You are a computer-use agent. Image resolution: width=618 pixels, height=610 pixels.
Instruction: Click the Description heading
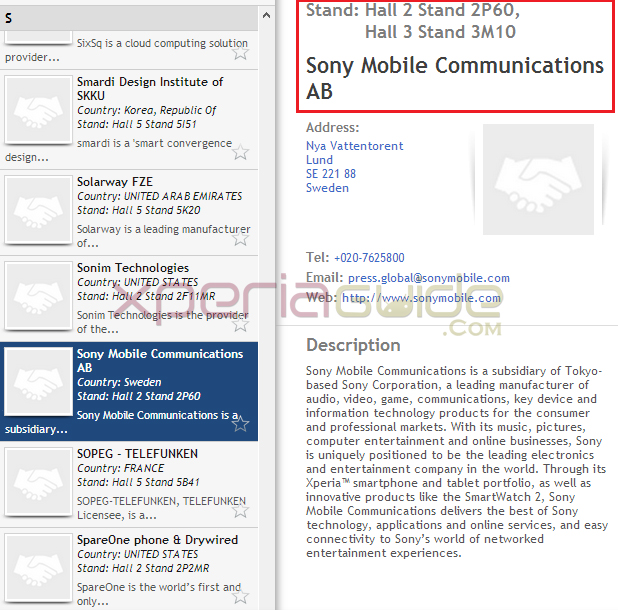[353, 345]
